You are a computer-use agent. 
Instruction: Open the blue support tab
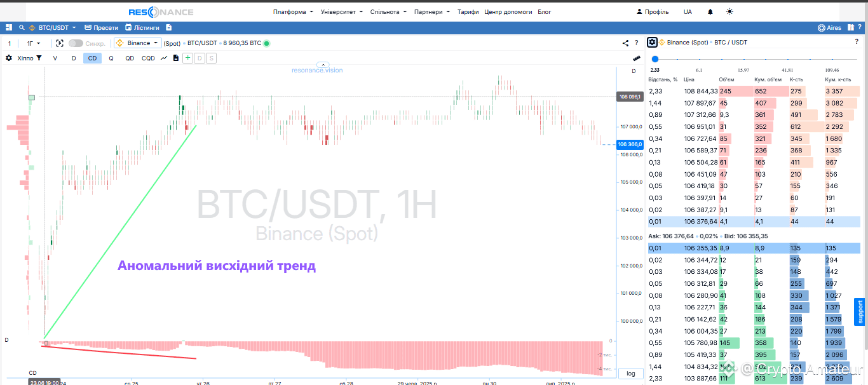tap(861, 312)
